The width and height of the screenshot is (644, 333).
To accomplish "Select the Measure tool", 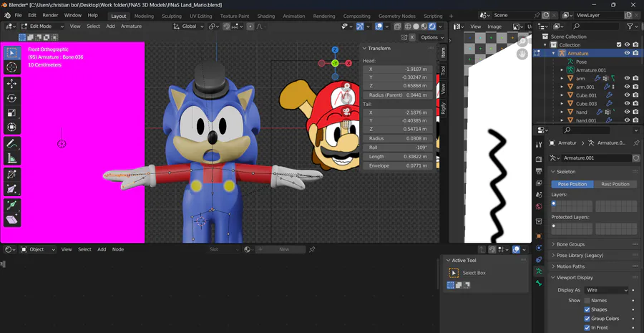I will (x=12, y=158).
